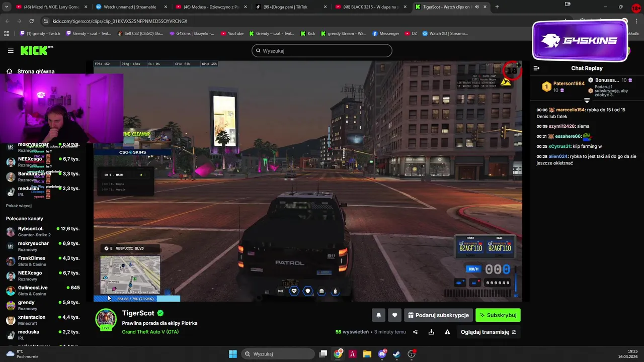Collapse chat with the Chat Replay arrow icon
Viewport: 644px width, 362px height.
(536, 68)
